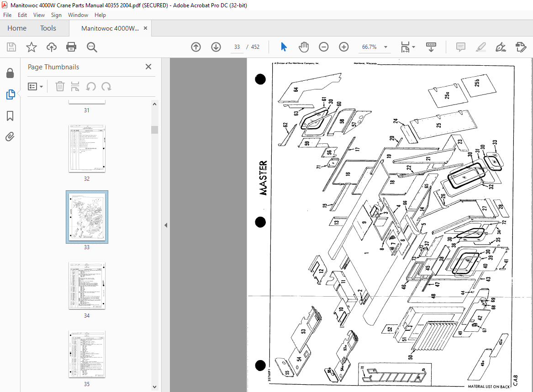This screenshot has height=392, width=533.
Task: Click the upload to cloud icon
Action: [51, 47]
